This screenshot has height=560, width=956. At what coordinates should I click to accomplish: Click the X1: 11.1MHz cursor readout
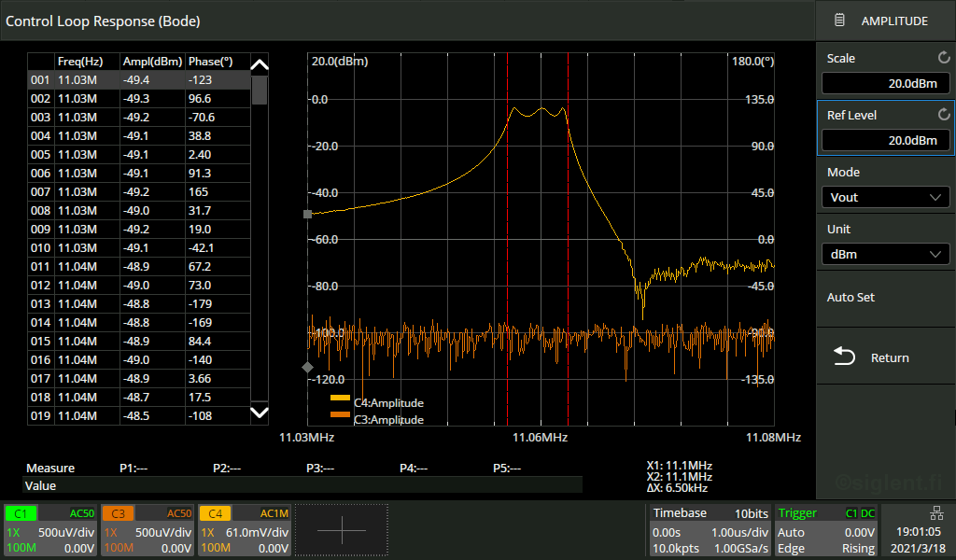point(680,466)
